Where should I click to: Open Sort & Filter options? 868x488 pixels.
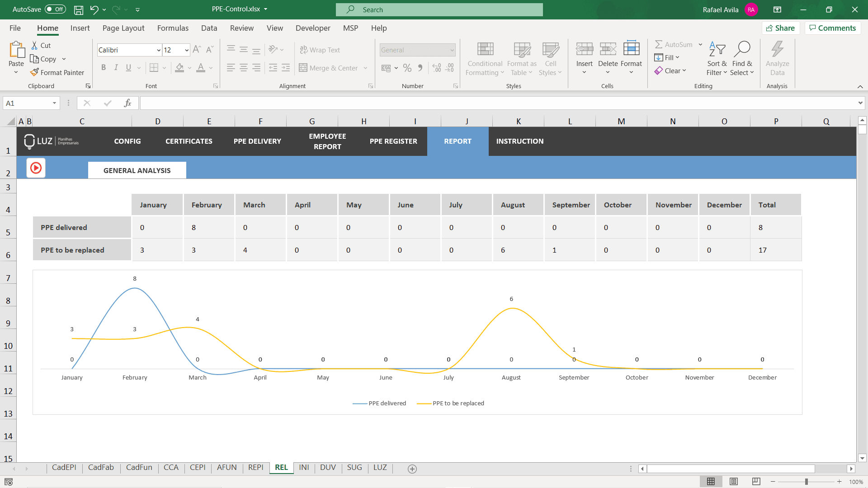point(717,58)
